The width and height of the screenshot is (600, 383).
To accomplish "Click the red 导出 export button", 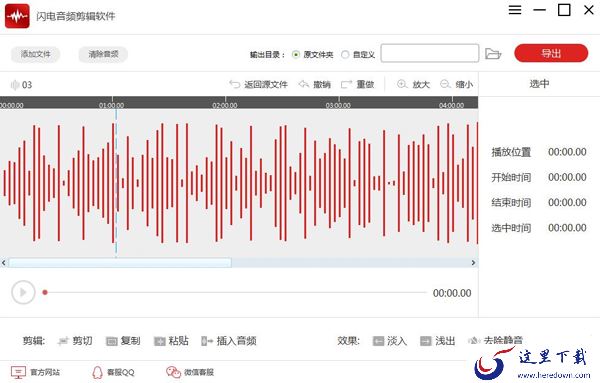I will click(x=551, y=53).
